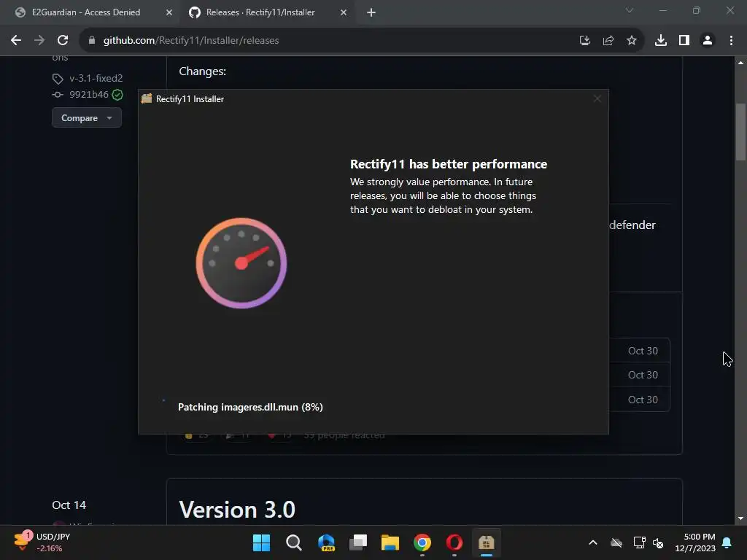Switch to Chrome on taskbar
Screen dimensions: 747x560
[422, 542]
